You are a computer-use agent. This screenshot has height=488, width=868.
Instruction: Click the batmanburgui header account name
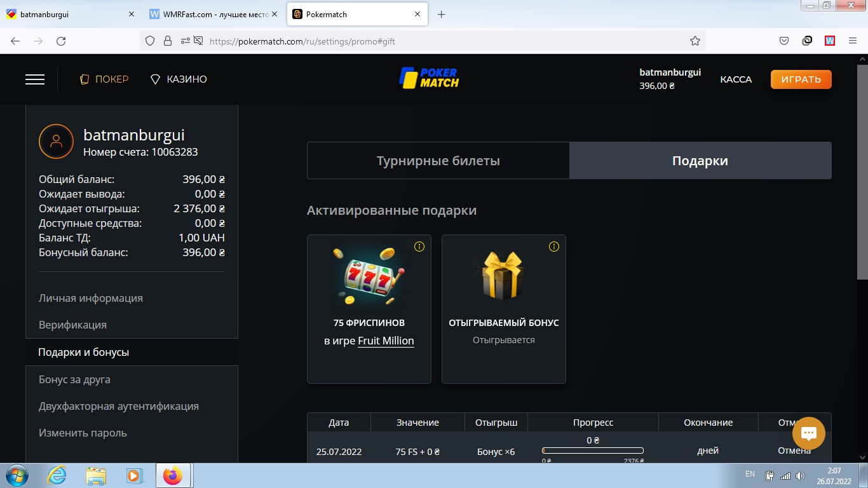click(670, 72)
